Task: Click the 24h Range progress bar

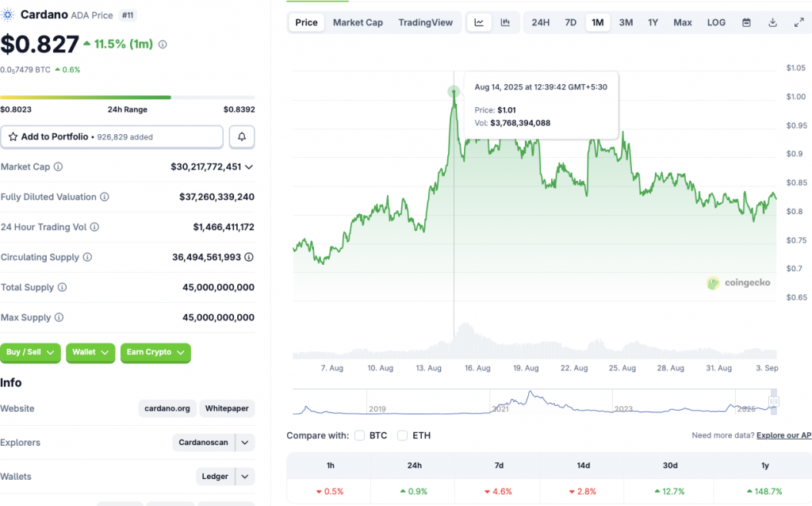Action: coord(128,98)
